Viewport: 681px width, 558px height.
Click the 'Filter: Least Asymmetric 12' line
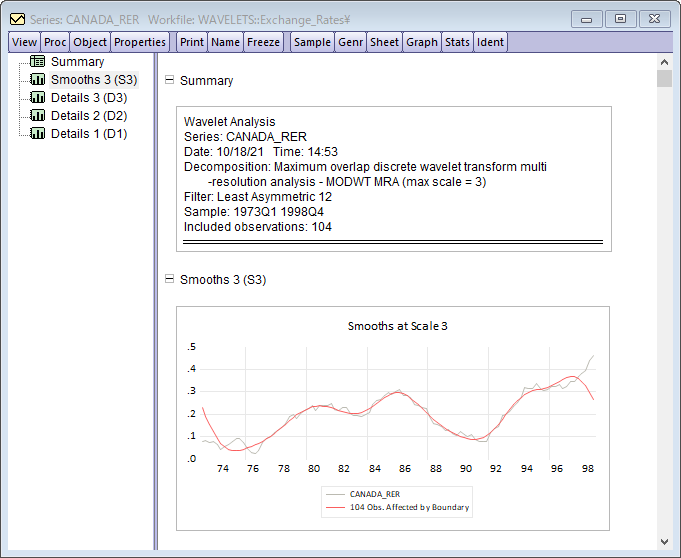pos(258,197)
